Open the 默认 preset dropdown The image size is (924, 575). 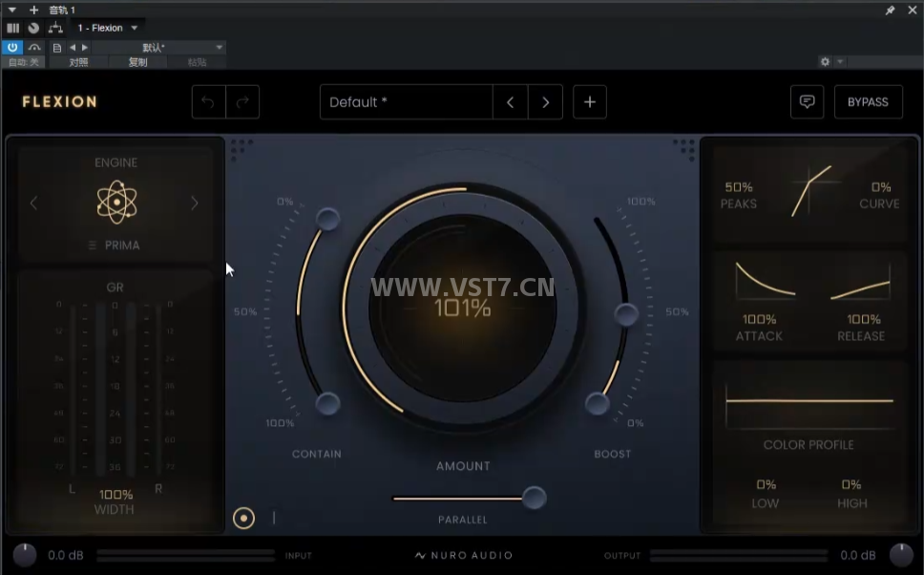(158, 47)
